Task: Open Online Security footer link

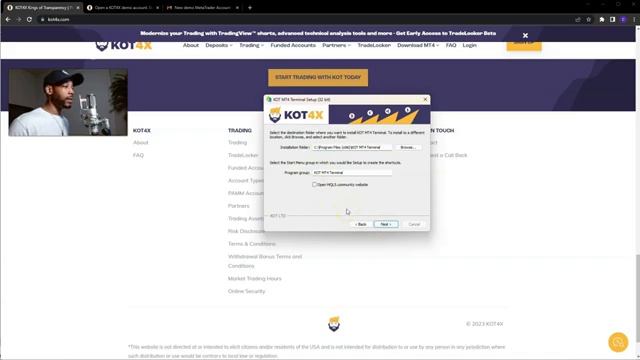Action: coord(247,291)
